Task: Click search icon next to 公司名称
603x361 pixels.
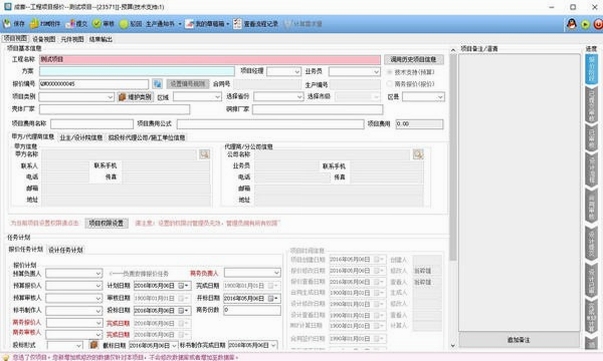Action: coord(418,154)
